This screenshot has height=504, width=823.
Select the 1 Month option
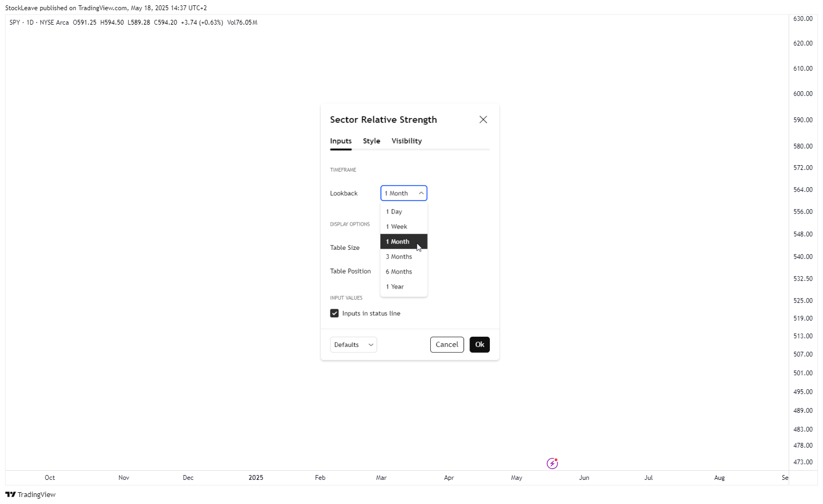(403, 242)
